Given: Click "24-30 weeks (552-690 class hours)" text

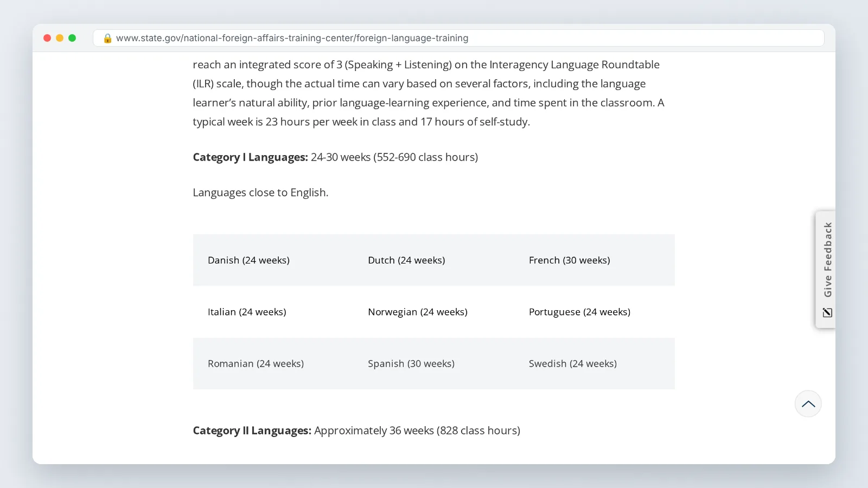Looking at the screenshot, I should [394, 157].
